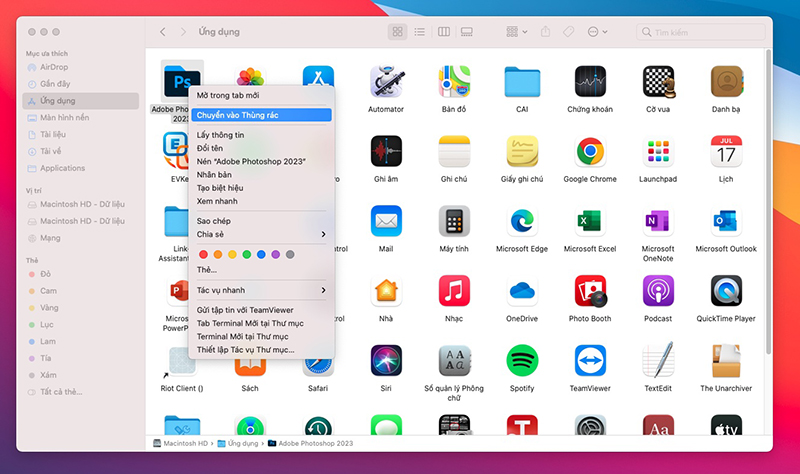Launch QuickTime Player
Screen dimensions: 800x474
[727, 291]
